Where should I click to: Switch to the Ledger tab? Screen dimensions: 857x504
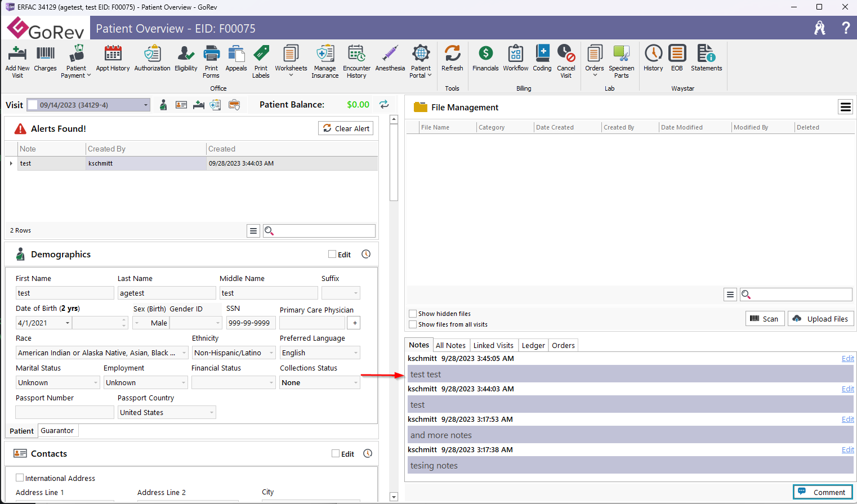[533, 345]
